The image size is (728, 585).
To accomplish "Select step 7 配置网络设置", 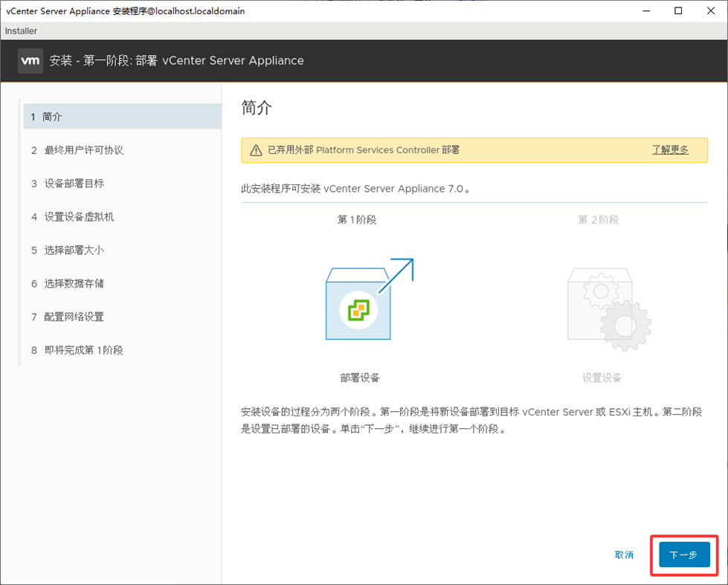I will [74, 317].
